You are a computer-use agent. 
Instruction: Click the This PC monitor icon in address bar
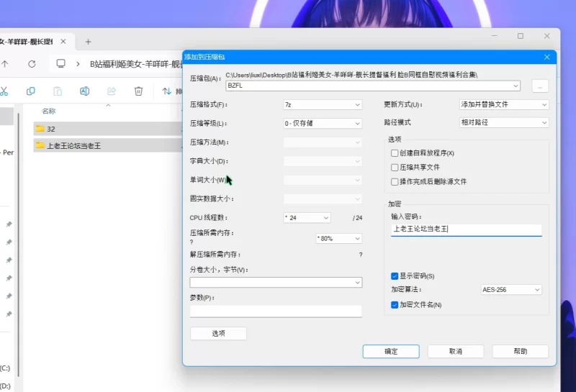pyautogui.click(x=60, y=64)
